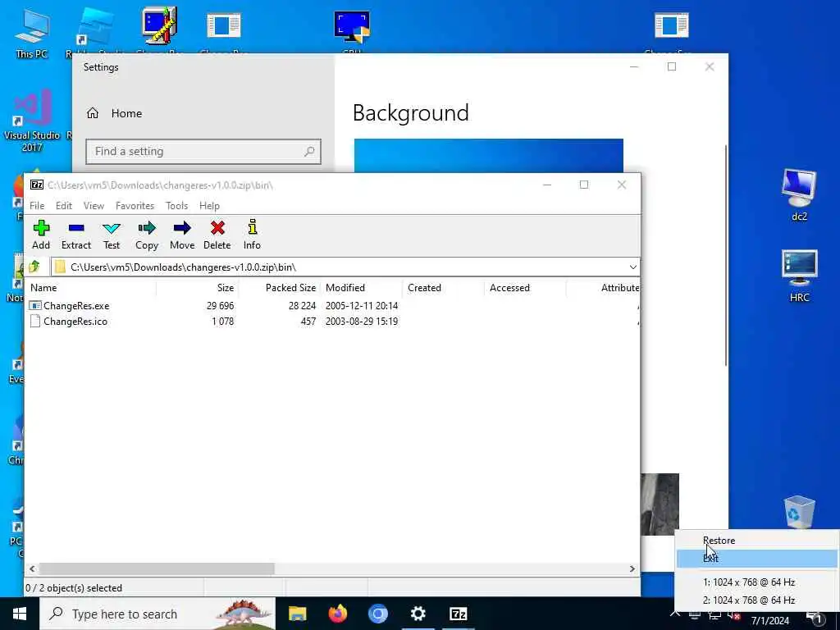The image size is (840, 630).
Task: Open the File menu in 7-Zip
Action: (37, 206)
